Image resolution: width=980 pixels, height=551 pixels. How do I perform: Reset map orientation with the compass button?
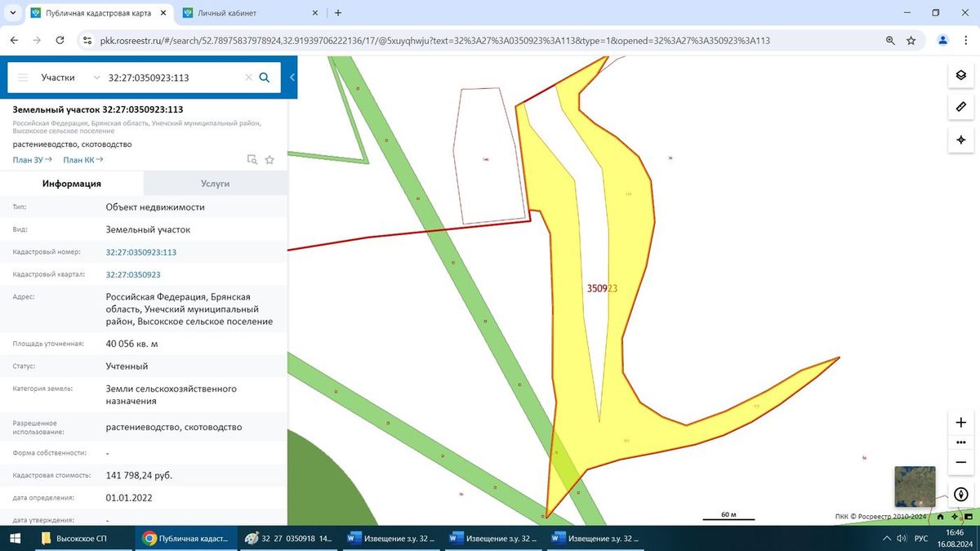coord(961,495)
